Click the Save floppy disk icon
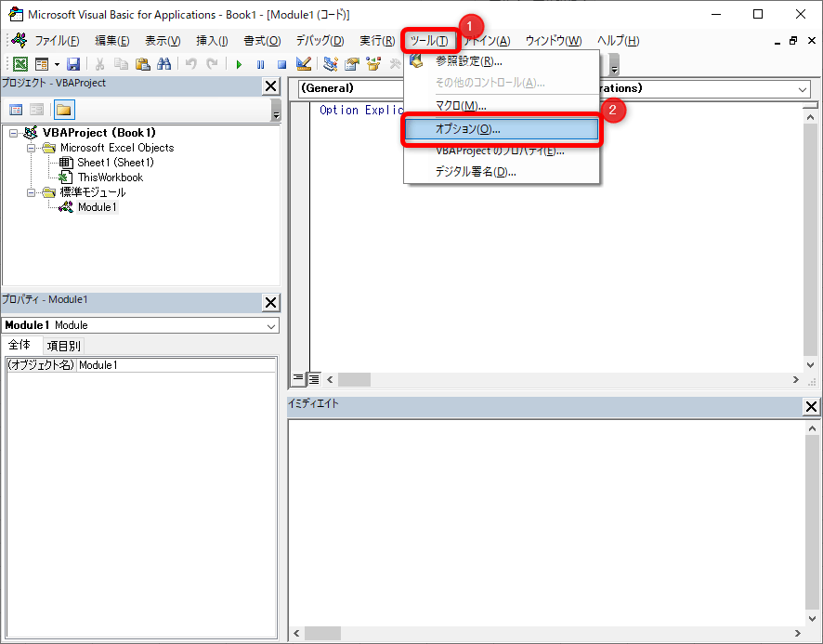This screenshot has width=823, height=644. 73,64
